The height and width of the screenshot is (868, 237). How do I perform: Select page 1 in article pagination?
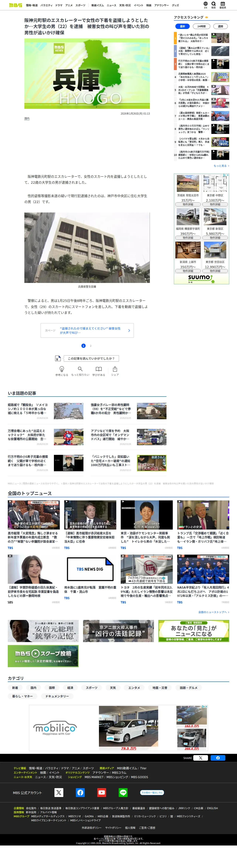tap(84, 346)
